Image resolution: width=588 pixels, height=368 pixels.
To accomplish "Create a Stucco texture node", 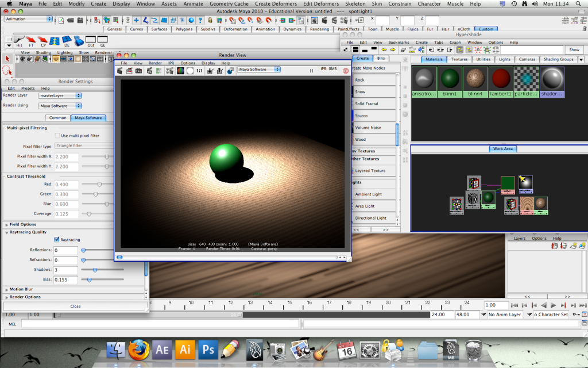I will [361, 116].
